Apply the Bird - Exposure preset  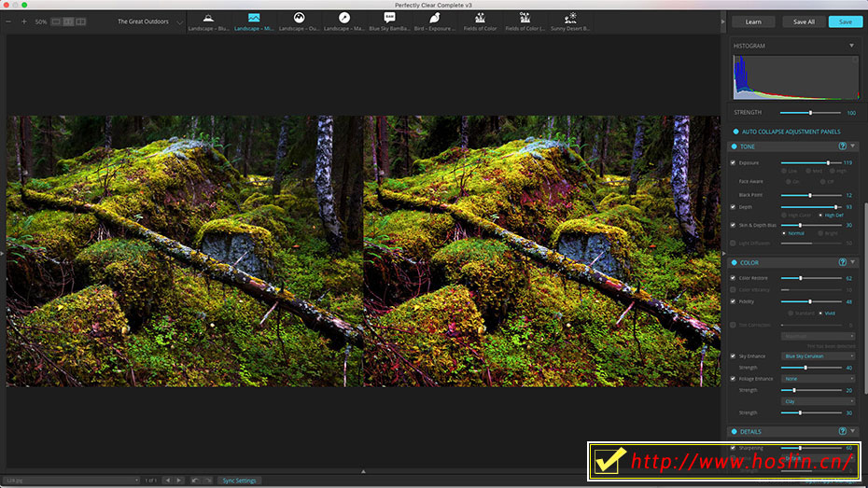[x=435, y=22]
